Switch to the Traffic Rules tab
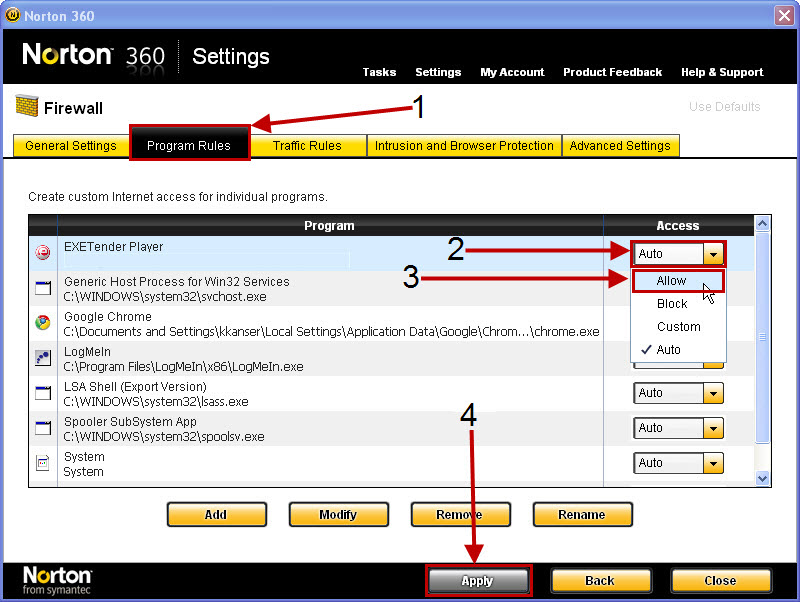 point(308,145)
